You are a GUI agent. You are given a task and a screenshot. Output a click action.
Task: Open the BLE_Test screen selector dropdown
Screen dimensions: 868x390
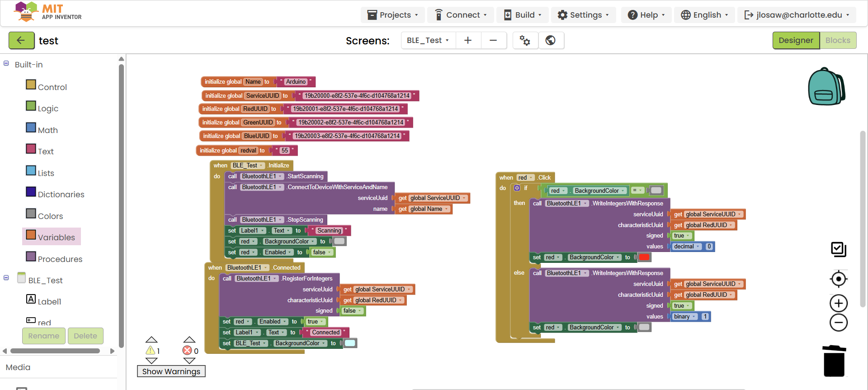[x=428, y=41]
